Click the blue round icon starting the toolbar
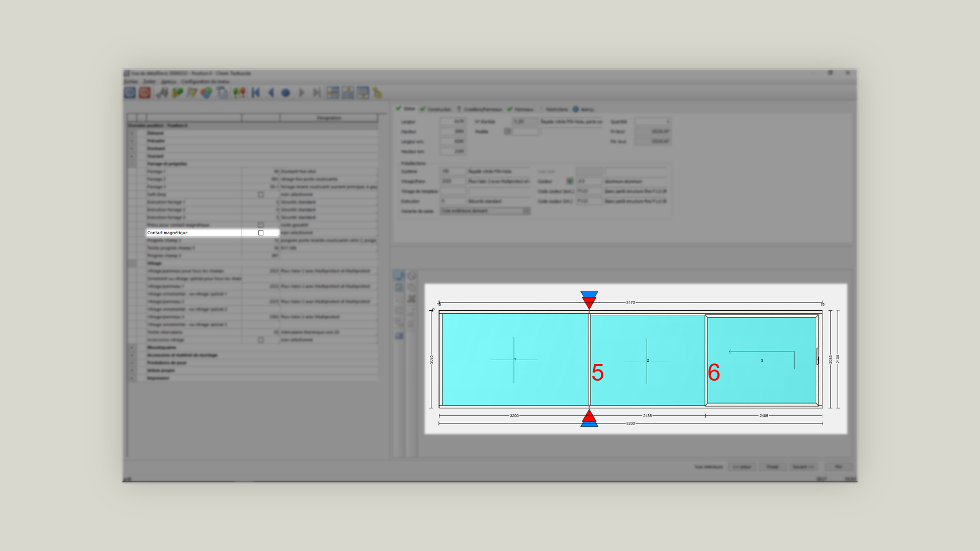 coord(130,93)
